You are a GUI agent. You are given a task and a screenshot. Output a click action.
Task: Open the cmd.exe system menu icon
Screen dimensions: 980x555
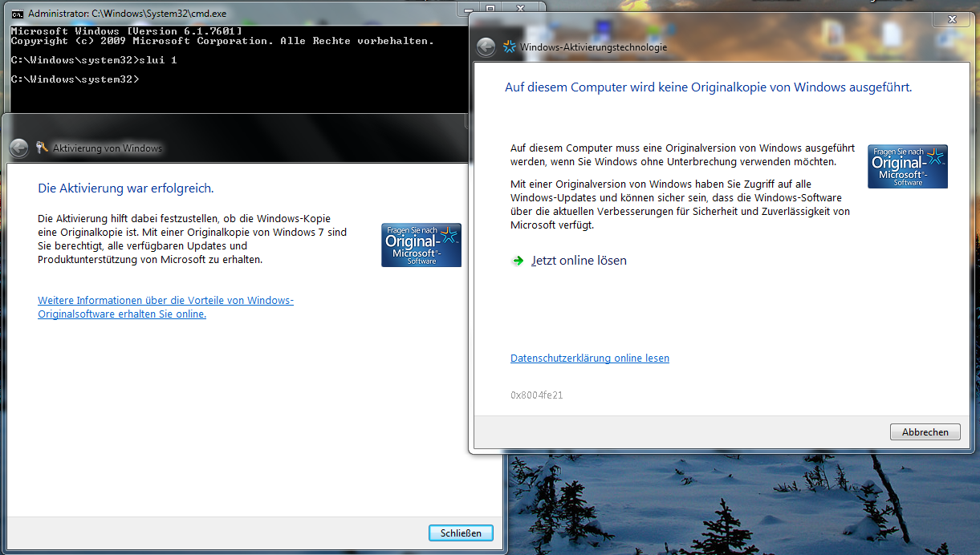tap(17, 14)
